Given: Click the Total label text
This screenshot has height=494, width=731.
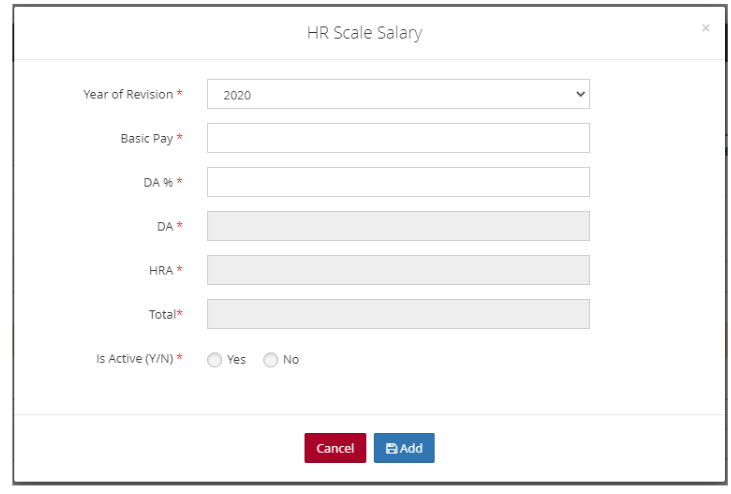Looking at the screenshot, I should [x=162, y=314].
